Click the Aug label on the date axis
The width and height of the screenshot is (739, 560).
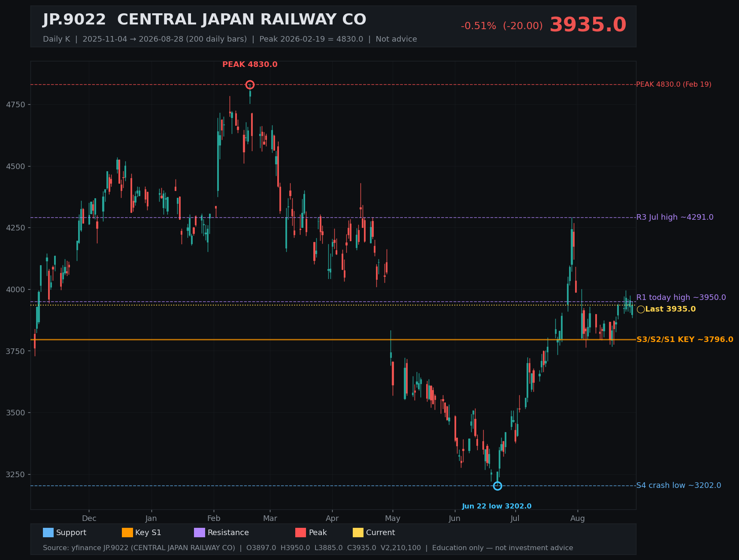[578, 518]
